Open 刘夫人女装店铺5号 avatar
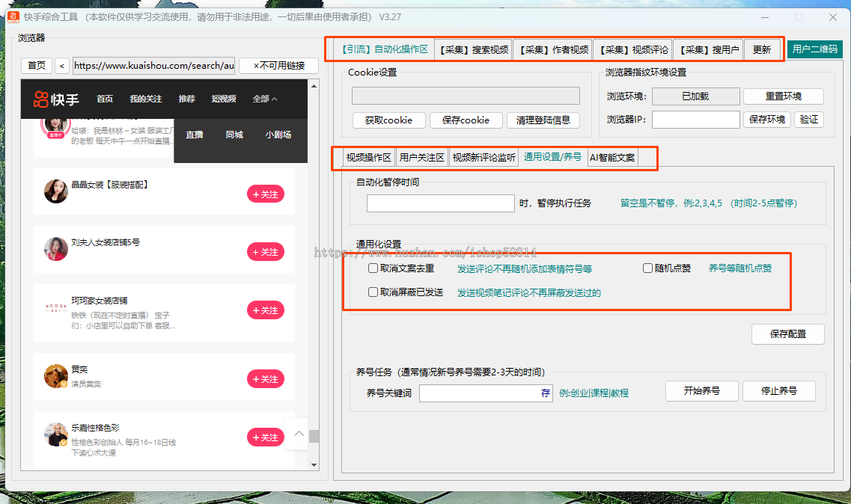This screenshot has width=851, height=504. click(x=56, y=249)
